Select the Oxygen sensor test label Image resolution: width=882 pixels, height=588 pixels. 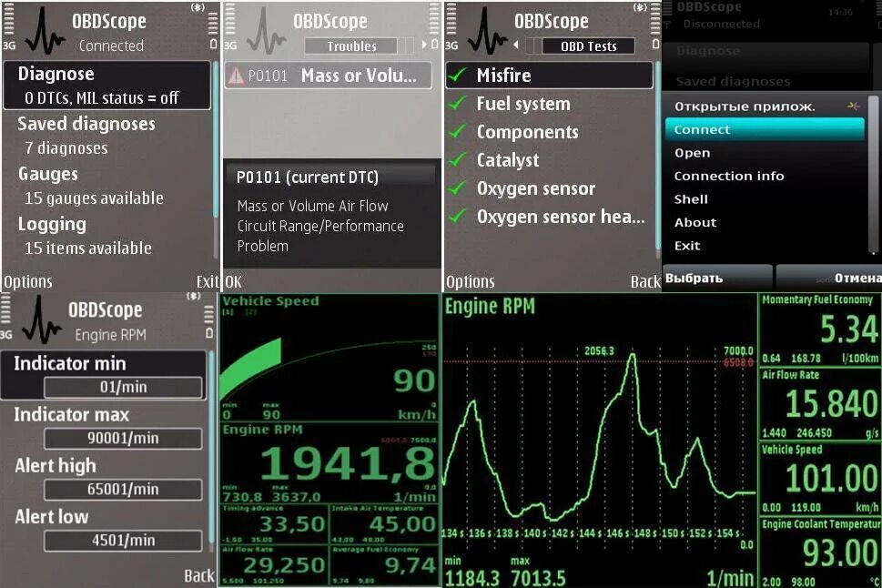click(536, 188)
